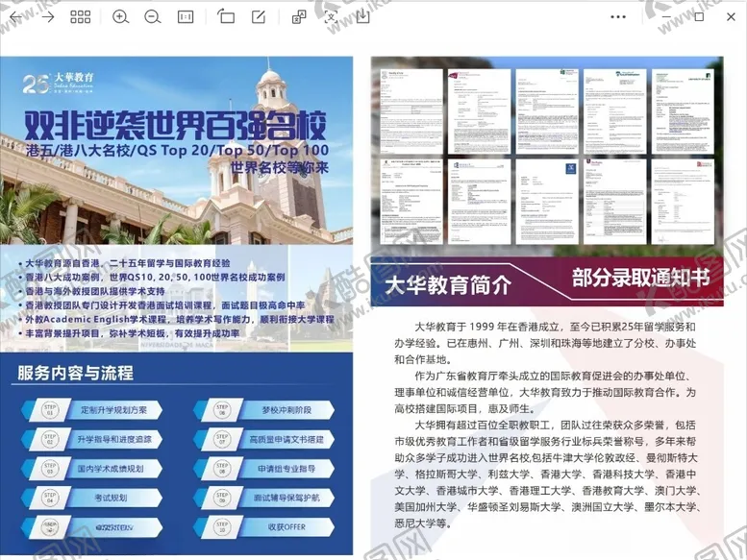Select step 08 申请组专业指导
This screenshot has width=747, height=560.
click(264, 469)
